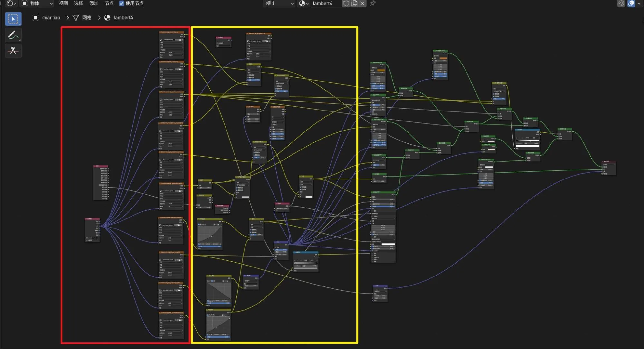Browse materials via sphere icon dropdown
Viewport: 644px width, 349px height.
coord(304,4)
